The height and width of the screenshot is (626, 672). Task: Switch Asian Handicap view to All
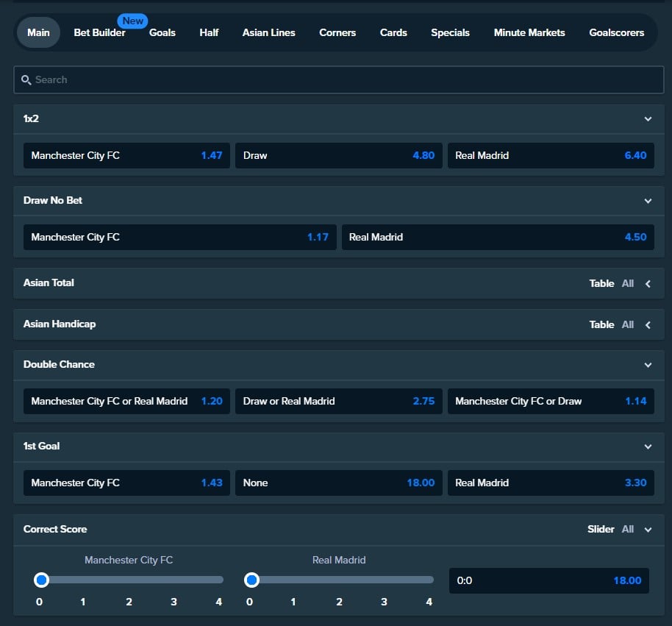pos(627,324)
